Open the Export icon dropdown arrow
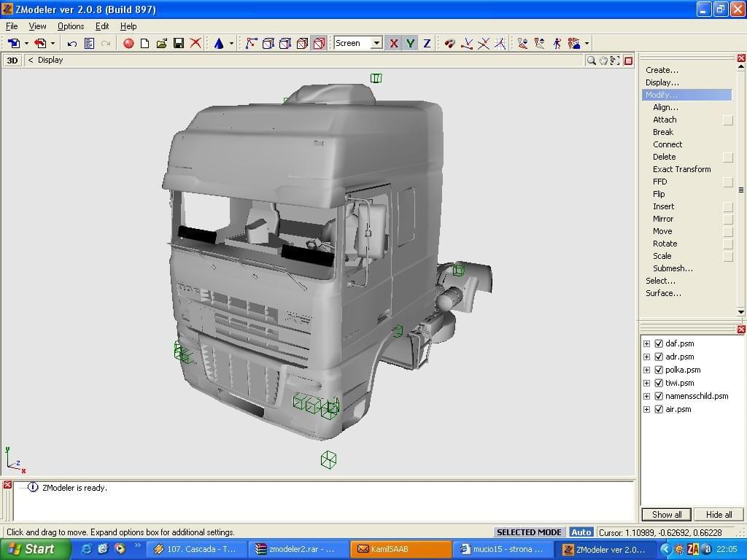 (x=53, y=43)
